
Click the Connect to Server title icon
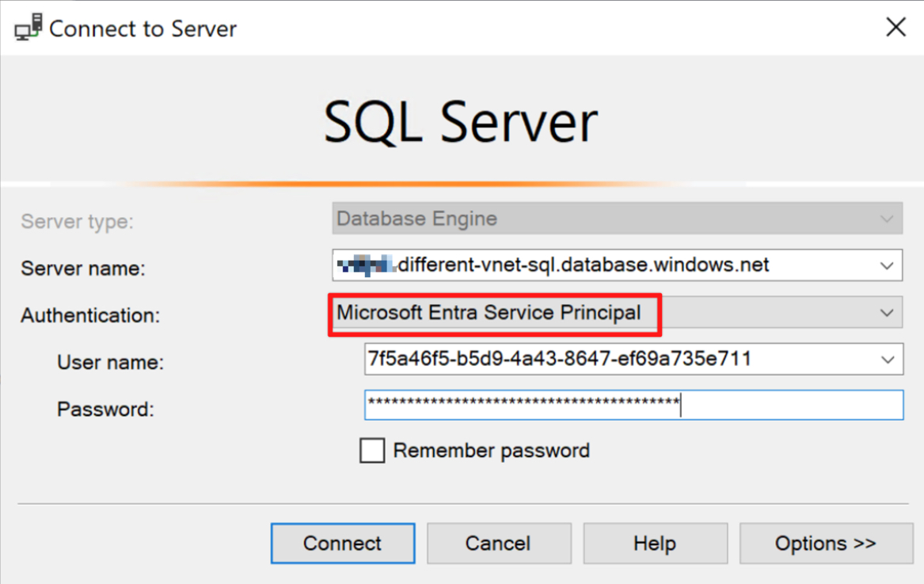pyautogui.click(x=29, y=27)
